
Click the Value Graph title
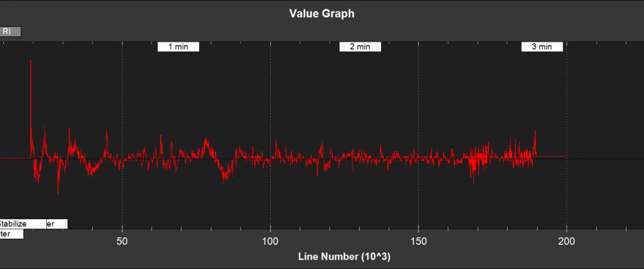pyautogui.click(x=321, y=13)
